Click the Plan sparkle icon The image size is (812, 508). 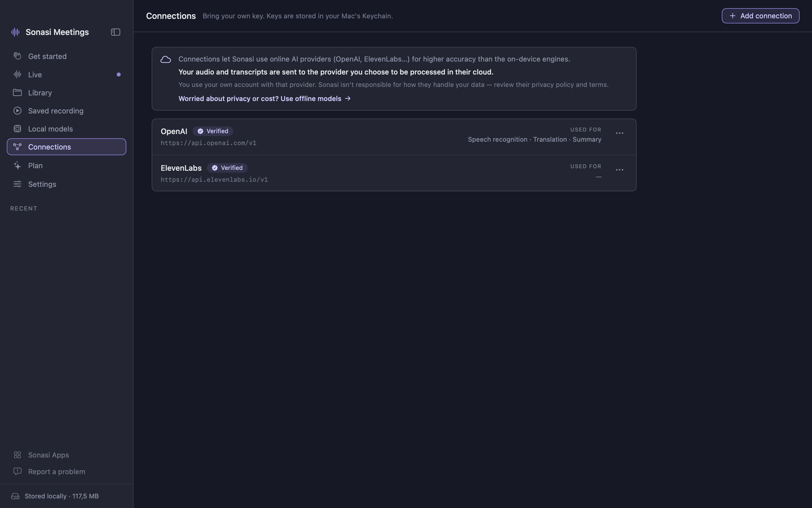[17, 165]
